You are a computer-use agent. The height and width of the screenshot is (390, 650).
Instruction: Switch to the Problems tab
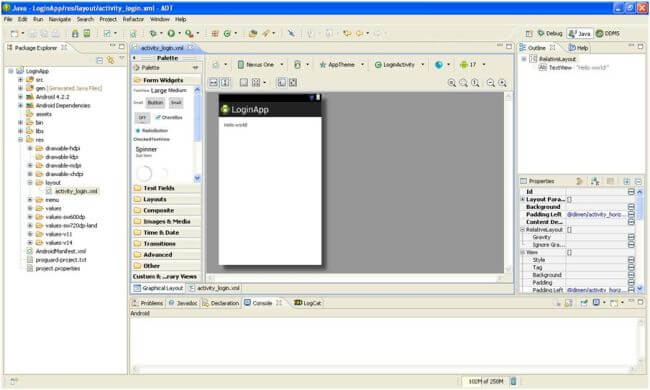(x=147, y=303)
